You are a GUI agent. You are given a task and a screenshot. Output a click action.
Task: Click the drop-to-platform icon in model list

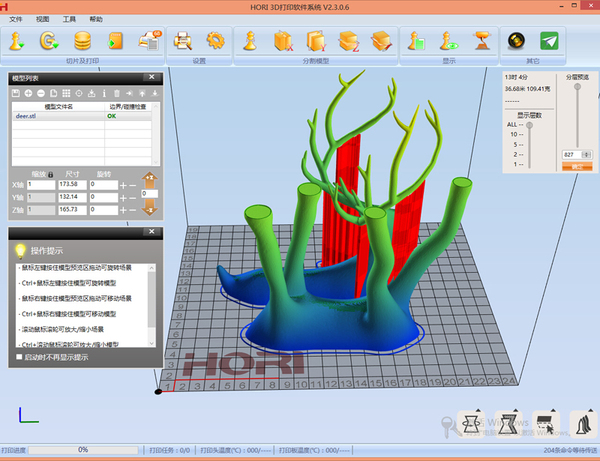91,93
